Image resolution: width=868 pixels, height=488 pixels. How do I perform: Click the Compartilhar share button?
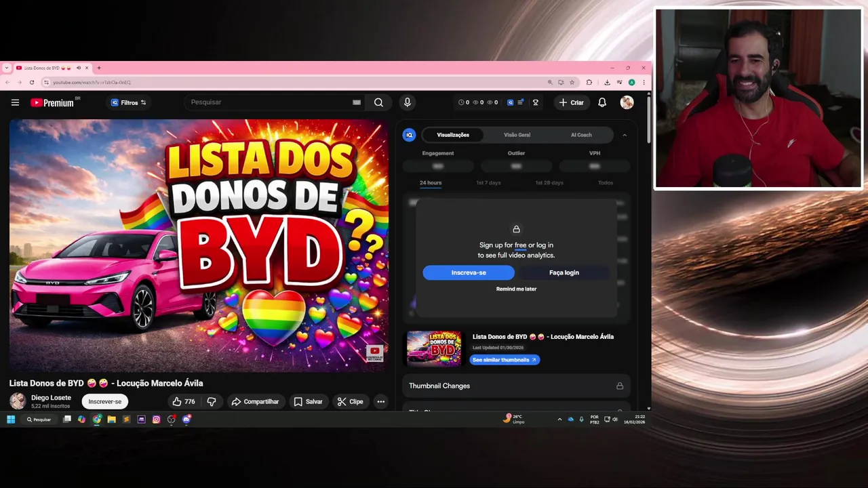[x=255, y=401]
